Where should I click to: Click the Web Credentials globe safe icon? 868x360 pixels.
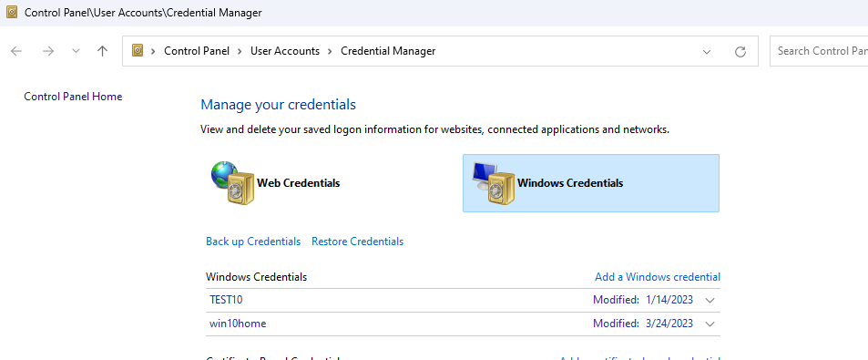[232, 183]
